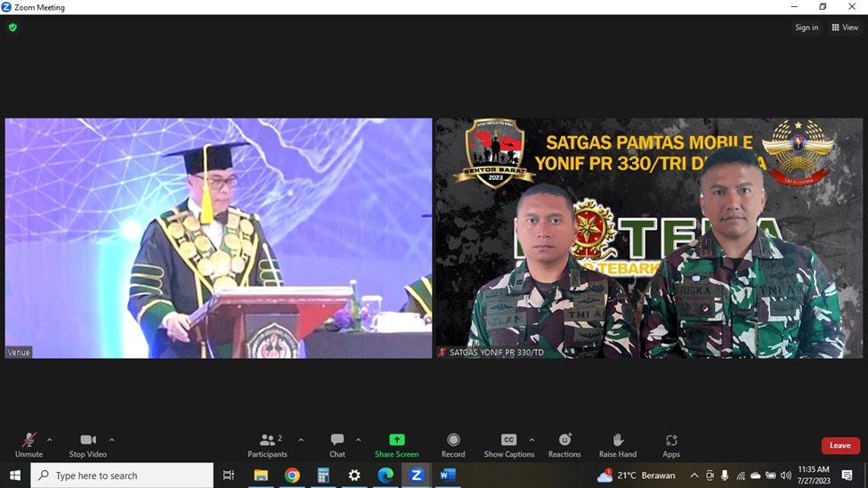Unmute the microphone in Zoom
Viewport: 868px width, 488px height.
28,445
